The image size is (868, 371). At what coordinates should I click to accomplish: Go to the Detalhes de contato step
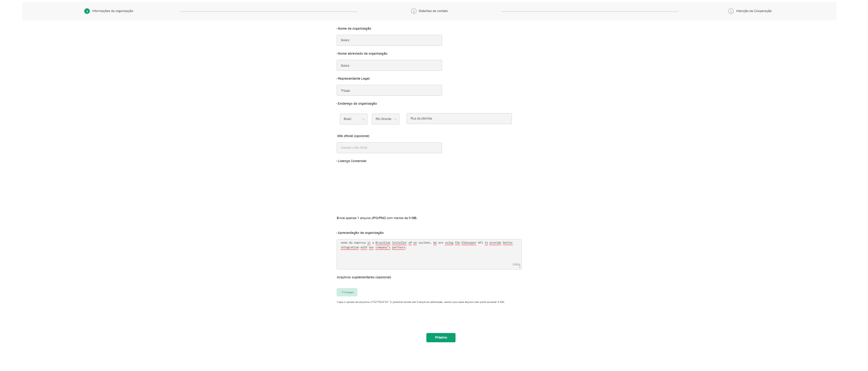(433, 11)
